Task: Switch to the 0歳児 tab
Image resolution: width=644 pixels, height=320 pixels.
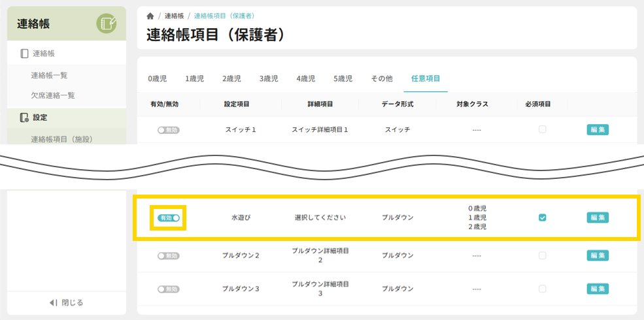Action: pyautogui.click(x=157, y=78)
